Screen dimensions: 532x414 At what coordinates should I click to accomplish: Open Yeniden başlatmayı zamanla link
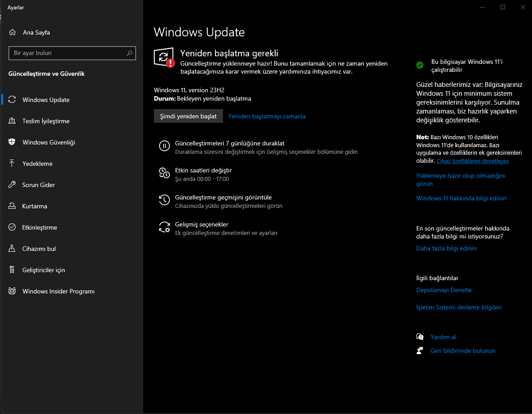click(x=267, y=116)
